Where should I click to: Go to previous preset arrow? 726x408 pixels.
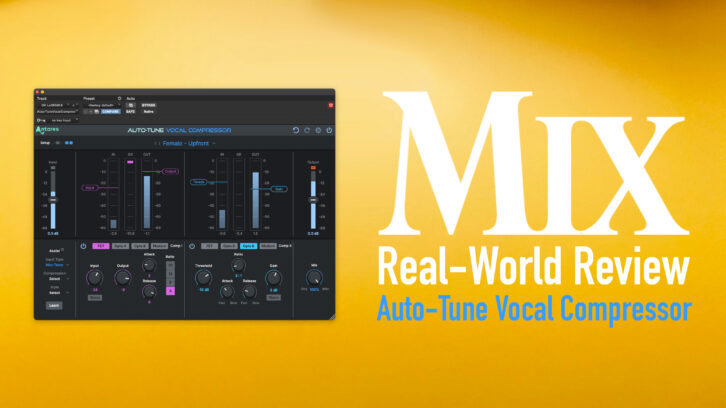155,144
